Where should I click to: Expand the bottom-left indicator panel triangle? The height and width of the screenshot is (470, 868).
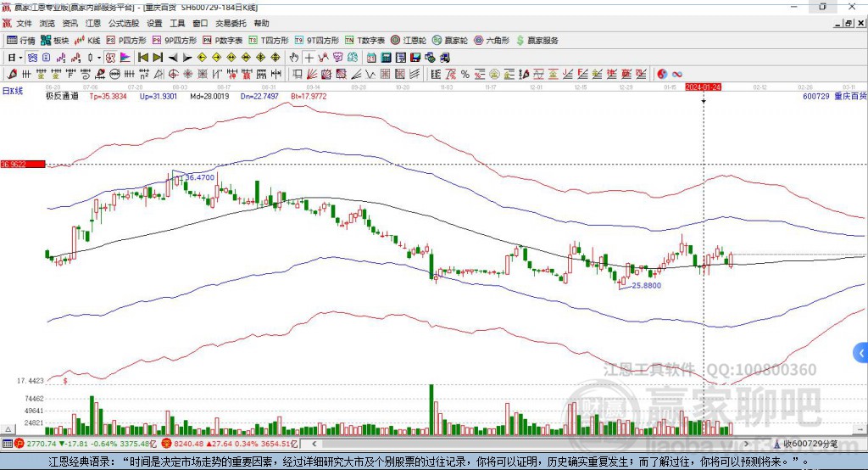click(x=8, y=429)
